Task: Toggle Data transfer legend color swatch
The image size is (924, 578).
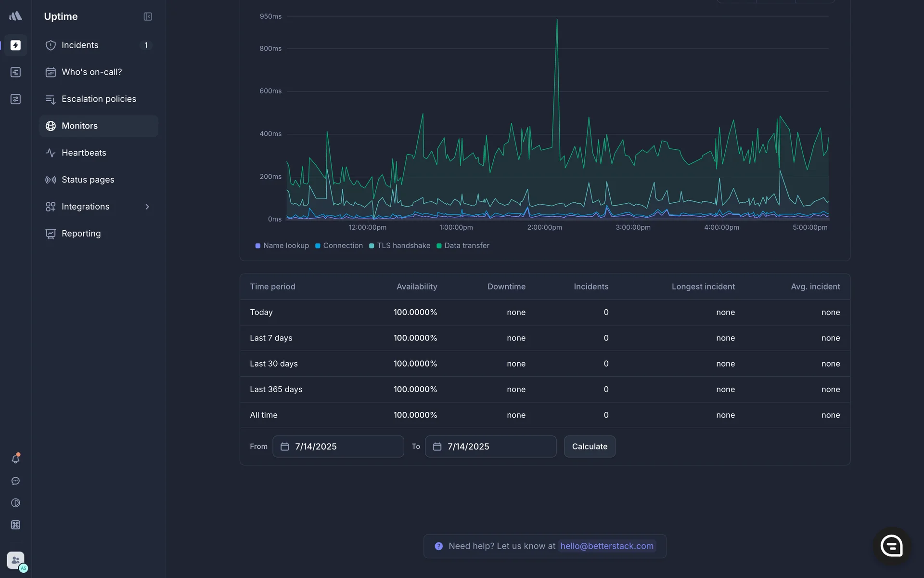Action: click(x=439, y=246)
